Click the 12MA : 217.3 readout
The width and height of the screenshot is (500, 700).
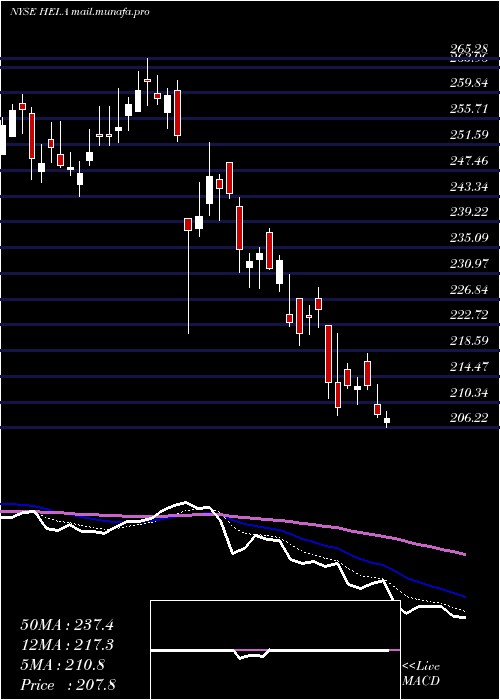point(67,645)
